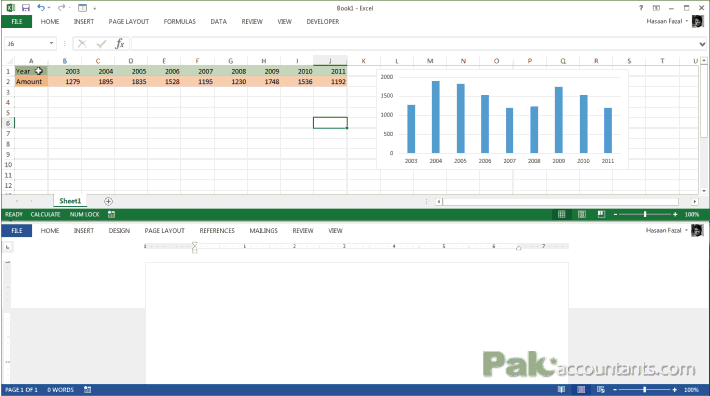
Task: Open Hasaan Fazal account menu in Excel
Action: pos(667,21)
